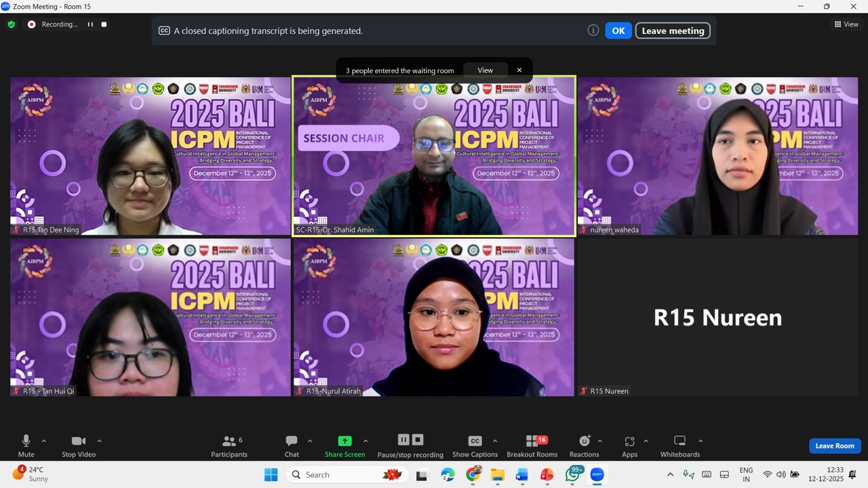Open the Apps icon
The height and width of the screenshot is (488, 868).
coord(629,441)
